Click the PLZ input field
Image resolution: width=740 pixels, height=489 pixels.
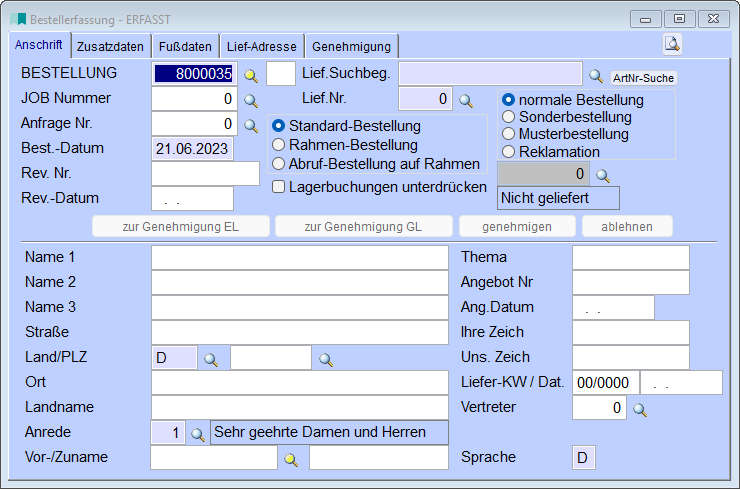click(x=271, y=358)
